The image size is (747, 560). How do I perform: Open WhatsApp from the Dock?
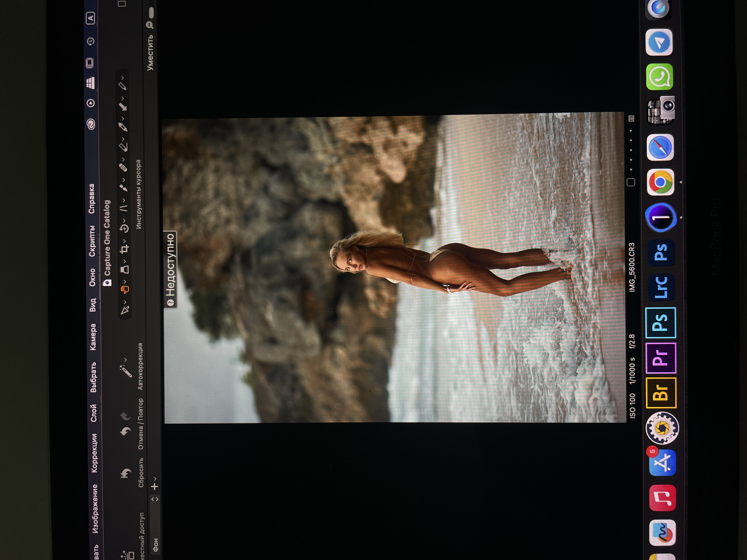660,77
